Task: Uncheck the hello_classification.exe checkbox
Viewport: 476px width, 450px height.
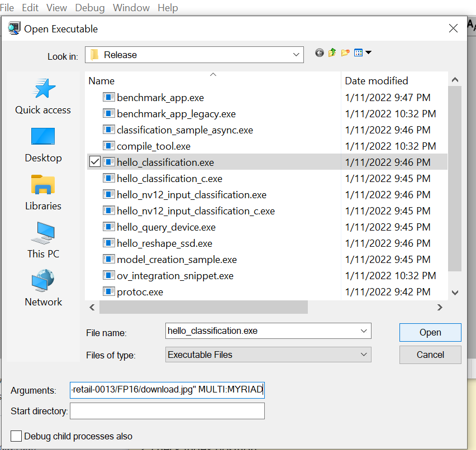Action: (95, 161)
